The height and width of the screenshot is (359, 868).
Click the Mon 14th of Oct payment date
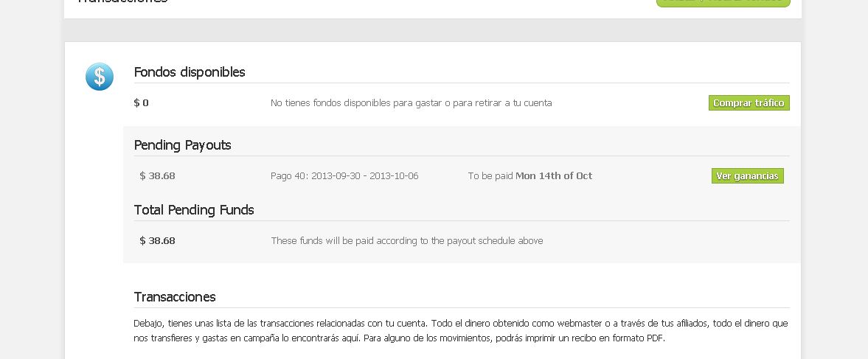(553, 176)
